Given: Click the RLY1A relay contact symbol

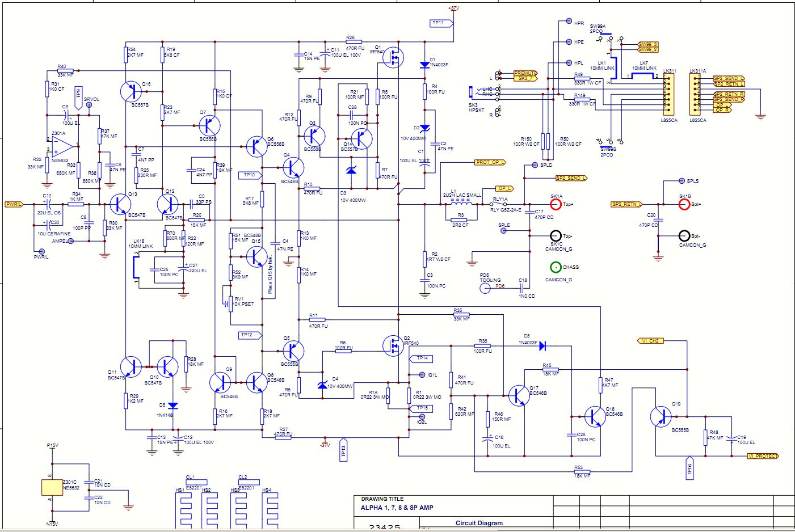Looking at the screenshot, I should tap(499, 204).
